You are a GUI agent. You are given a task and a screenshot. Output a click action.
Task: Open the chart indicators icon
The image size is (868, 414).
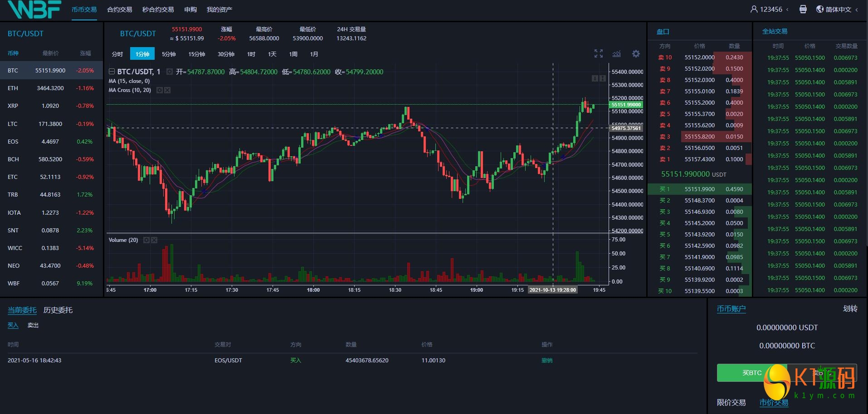tap(617, 54)
